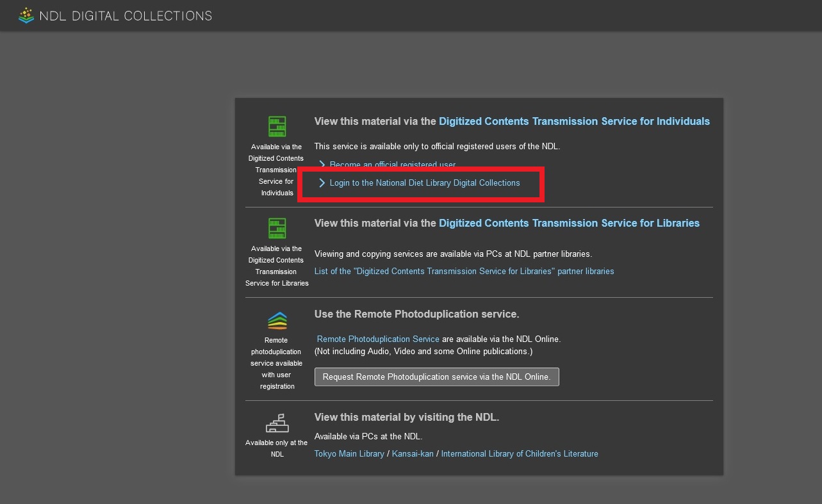Viewport: 822px width, 504px height.
Task: Open Login to National Diet Library Digital Collections
Action: 424,183
